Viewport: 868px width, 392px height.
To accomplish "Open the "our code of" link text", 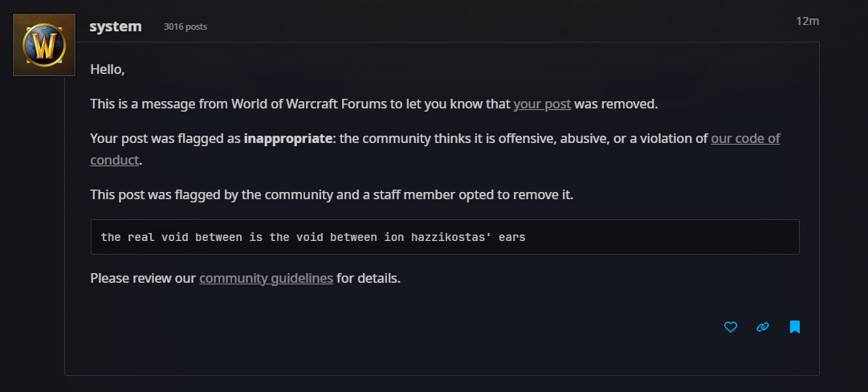I will 745,138.
